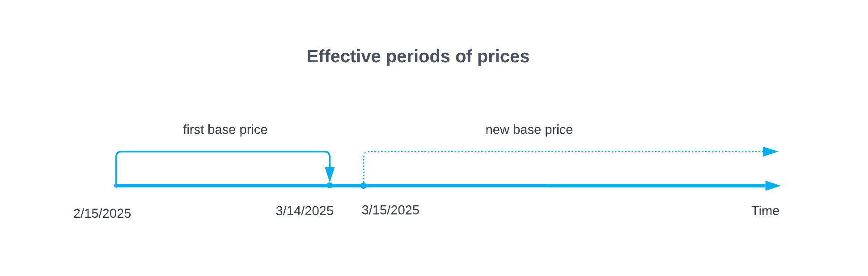
Task: Click the 'Time' axis label
Action: (765, 211)
